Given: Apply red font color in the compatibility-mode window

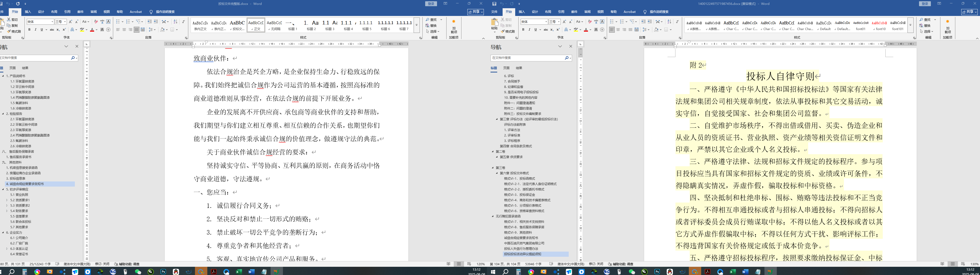Looking at the screenshot, I should coord(586,30).
